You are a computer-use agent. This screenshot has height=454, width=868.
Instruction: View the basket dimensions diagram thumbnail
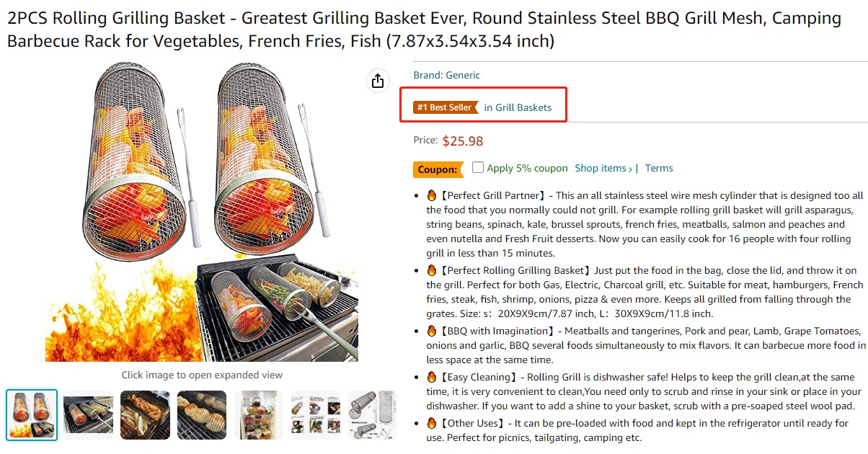pyautogui.click(x=372, y=414)
